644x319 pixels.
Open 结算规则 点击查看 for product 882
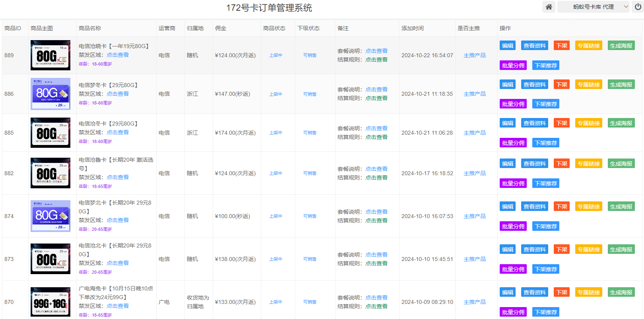coord(376,178)
